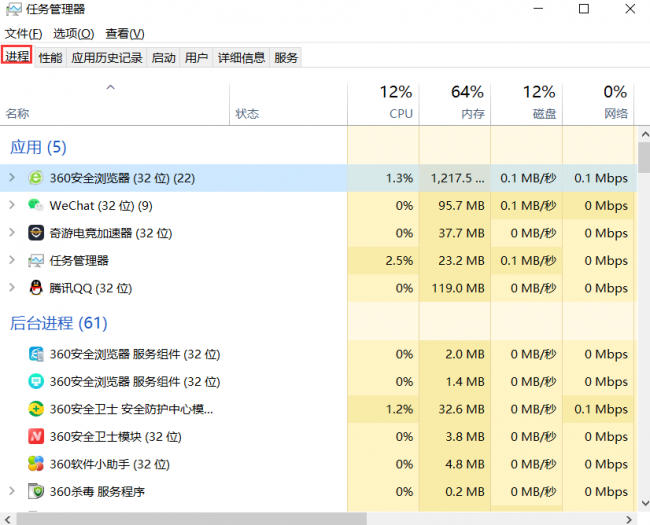Click the 119.0 MB memory cell

coord(455,288)
